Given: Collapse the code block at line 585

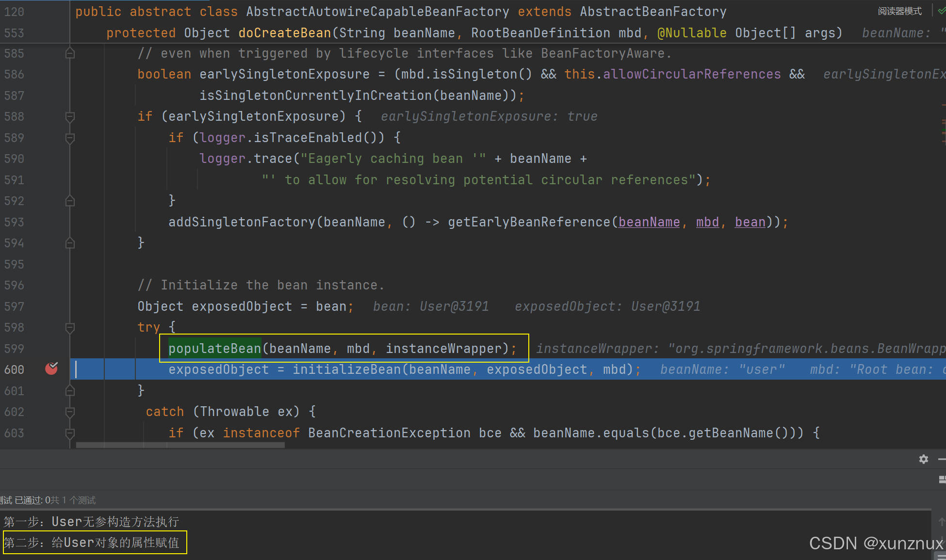Looking at the screenshot, I should tap(70, 53).
